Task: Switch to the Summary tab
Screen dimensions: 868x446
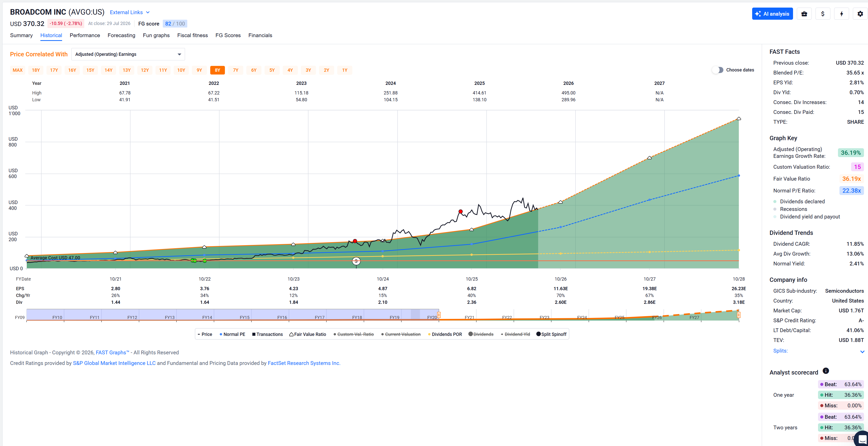Action: coord(21,35)
